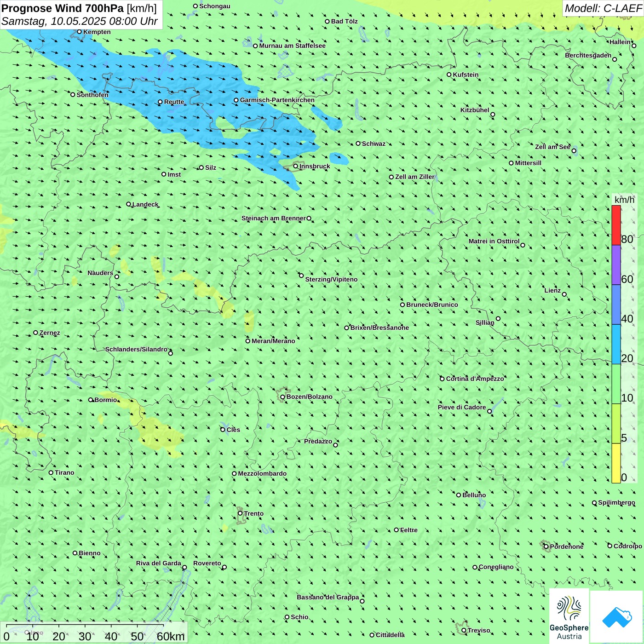This screenshot has height=644, width=644.
Task: Click the purple 60 km/h legend color
Action: pos(616,265)
